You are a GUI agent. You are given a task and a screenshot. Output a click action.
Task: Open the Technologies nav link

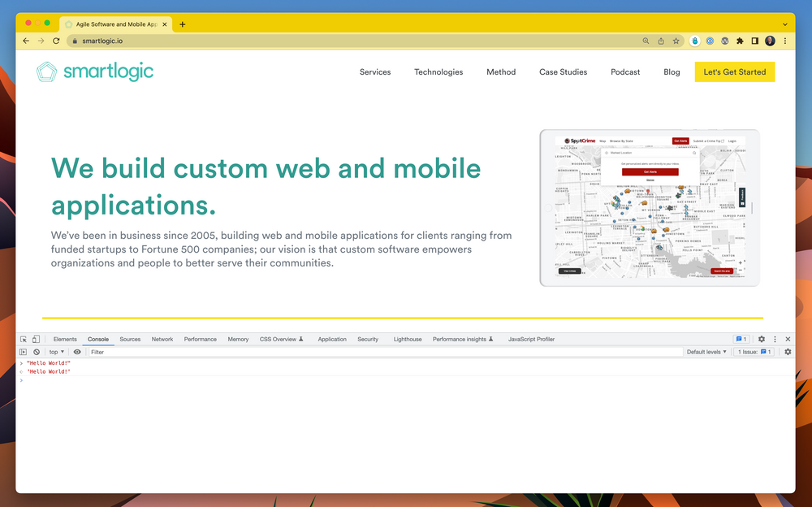pyautogui.click(x=438, y=72)
